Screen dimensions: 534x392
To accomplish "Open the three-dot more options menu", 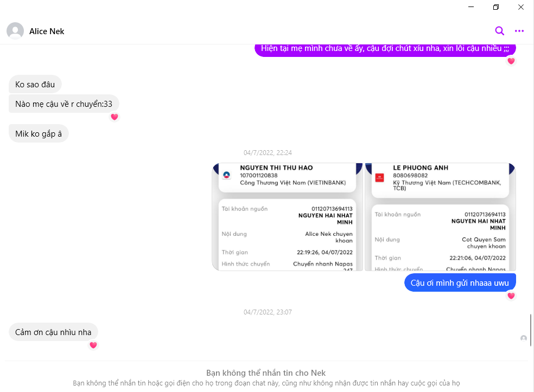I will click(519, 31).
